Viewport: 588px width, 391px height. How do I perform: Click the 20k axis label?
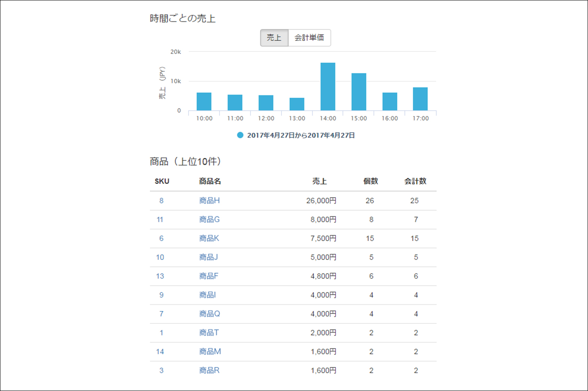176,52
